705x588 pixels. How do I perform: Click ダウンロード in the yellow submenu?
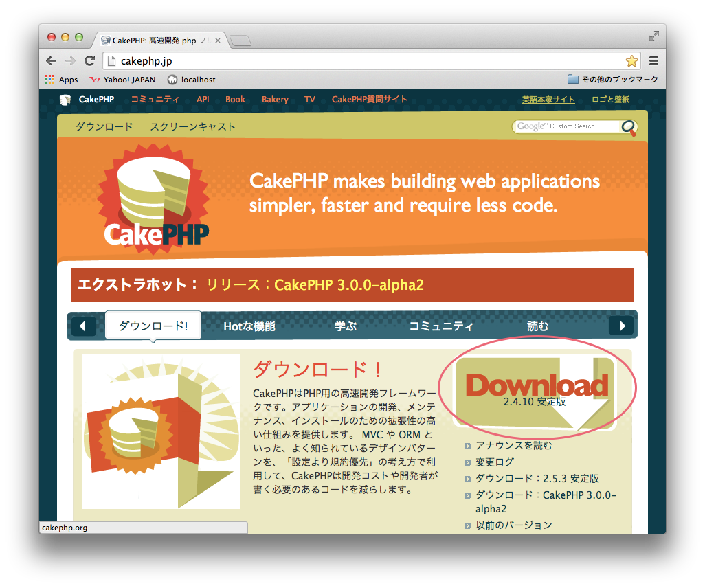[x=104, y=127]
